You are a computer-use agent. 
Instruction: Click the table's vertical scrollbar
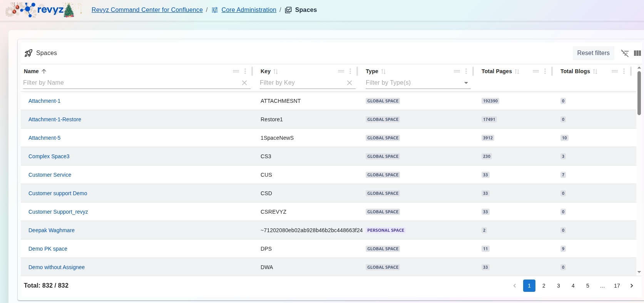[639, 92]
